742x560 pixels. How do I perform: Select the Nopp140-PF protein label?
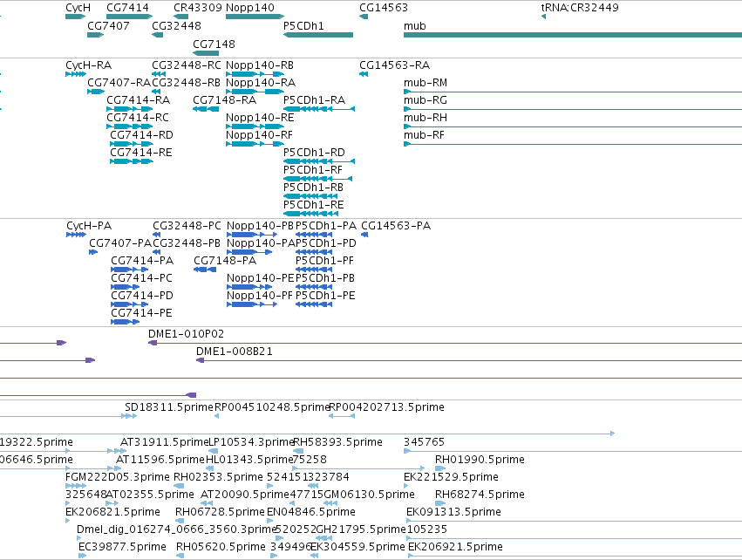pyautogui.click(x=260, y=296)
